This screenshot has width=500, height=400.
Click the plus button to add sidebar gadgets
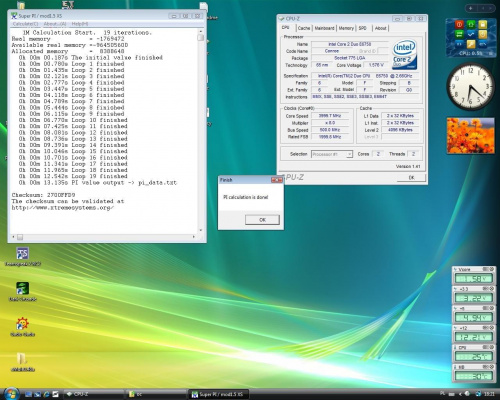(x=470, y=8)
